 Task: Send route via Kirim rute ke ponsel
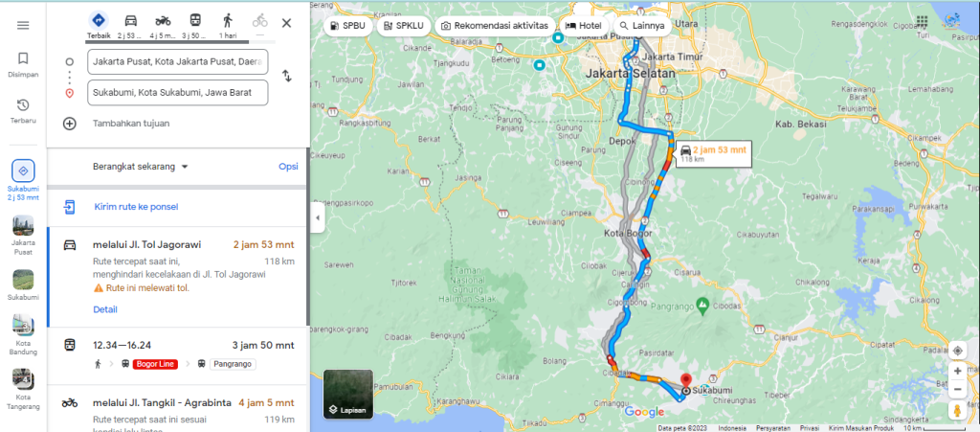(136, 206)
